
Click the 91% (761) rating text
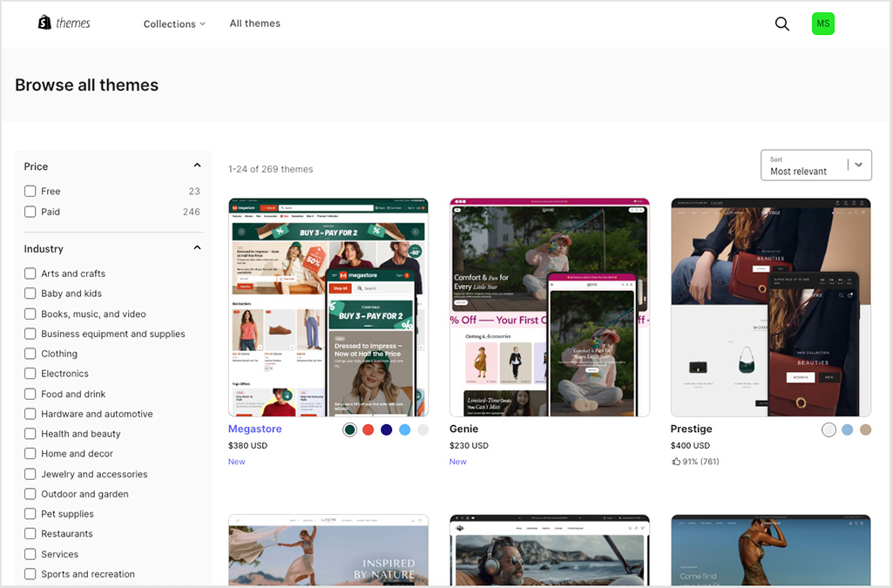[x=701, y=462]
